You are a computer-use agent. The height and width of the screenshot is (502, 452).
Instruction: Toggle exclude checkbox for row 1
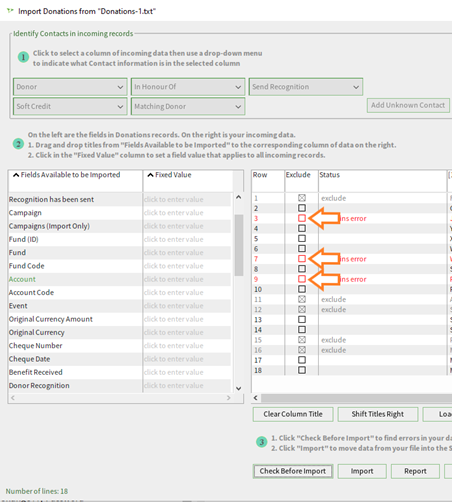click(302, 198)
